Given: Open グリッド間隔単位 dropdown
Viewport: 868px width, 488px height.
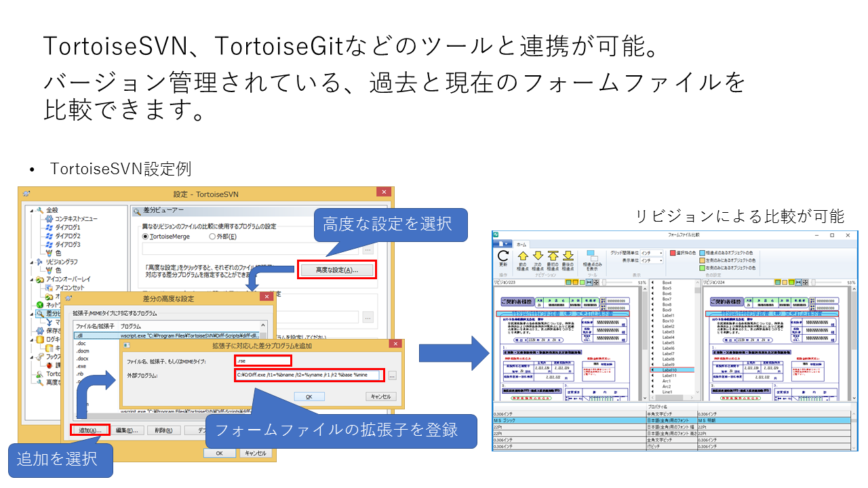Looking at the screenshot, I should (x=652, y=252).
